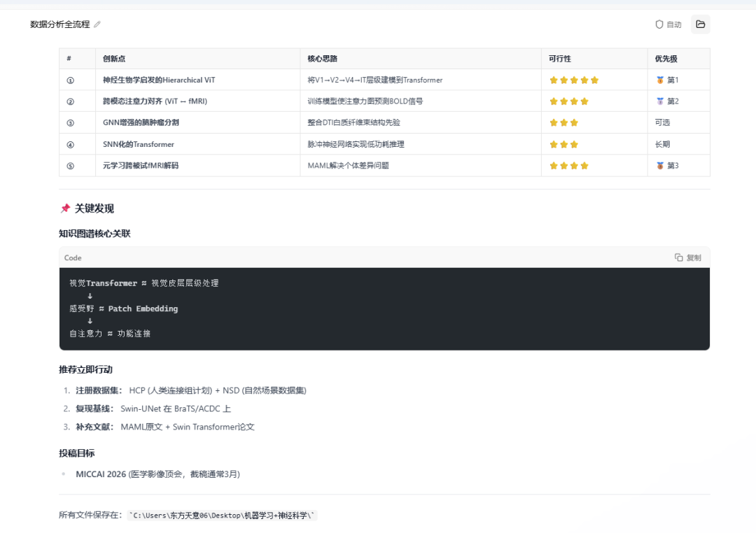Click code line 视觉Transformer ≈ 视觉皮层层级处理
The image size is (756, 533).
(143, 283)
